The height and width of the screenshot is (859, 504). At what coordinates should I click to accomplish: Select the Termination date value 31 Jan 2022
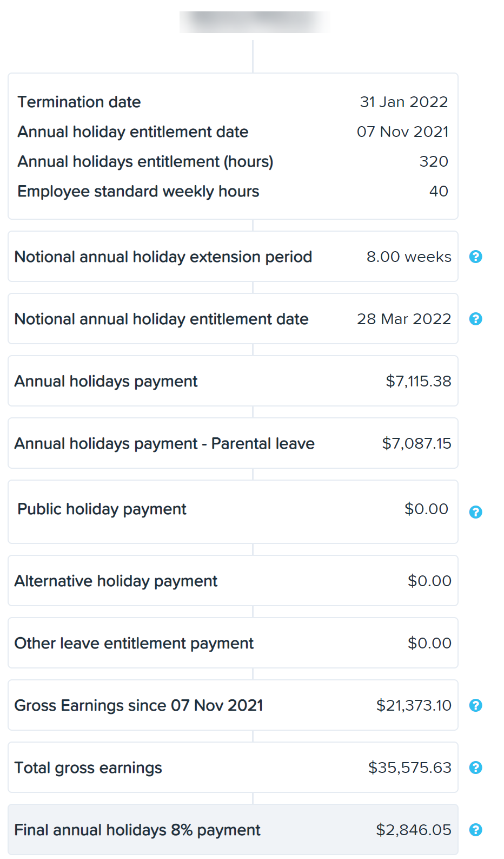pyautogui.click(x=404, y=102)
